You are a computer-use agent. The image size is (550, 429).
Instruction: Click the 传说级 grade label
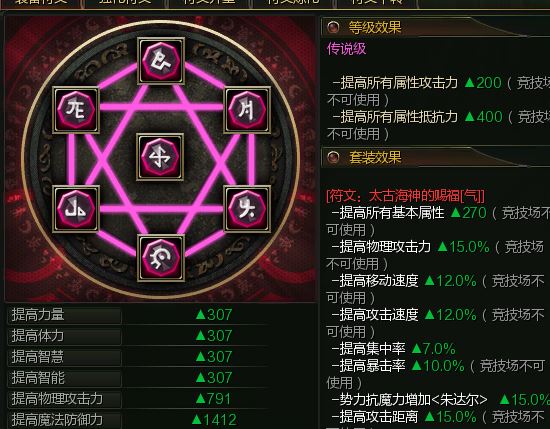pos(347,49)
